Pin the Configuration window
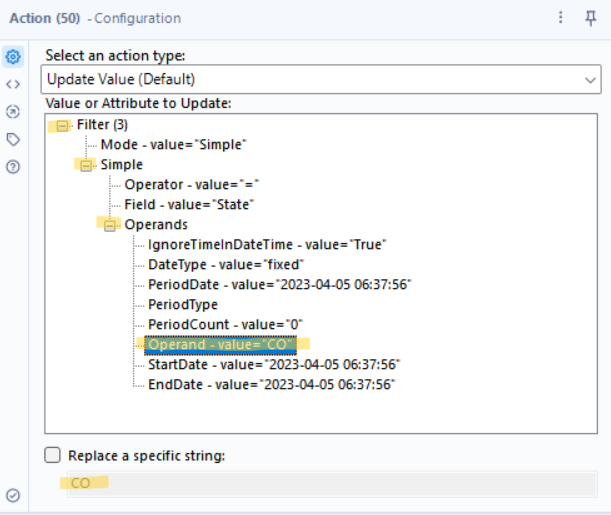This screenshot has height=515, width=611. (591, 18)
